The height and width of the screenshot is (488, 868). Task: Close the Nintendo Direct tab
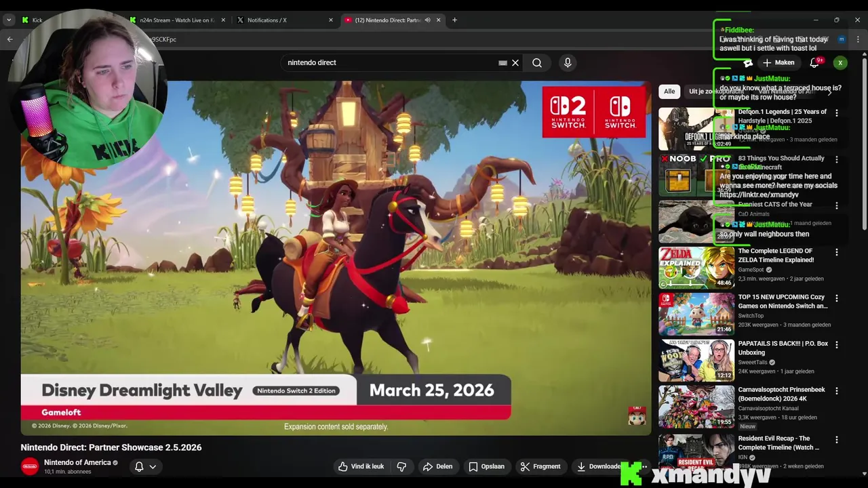[x=438, y=20]
